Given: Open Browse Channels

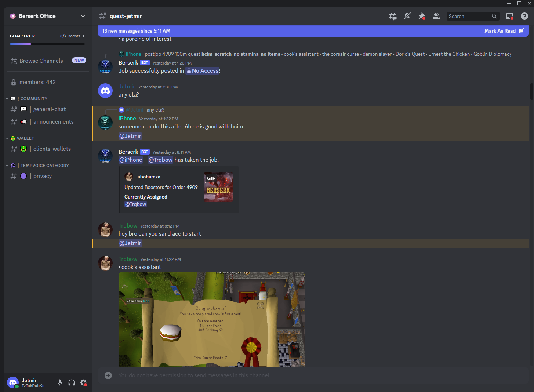Looking at the screenshot, I should pos(48,61).
